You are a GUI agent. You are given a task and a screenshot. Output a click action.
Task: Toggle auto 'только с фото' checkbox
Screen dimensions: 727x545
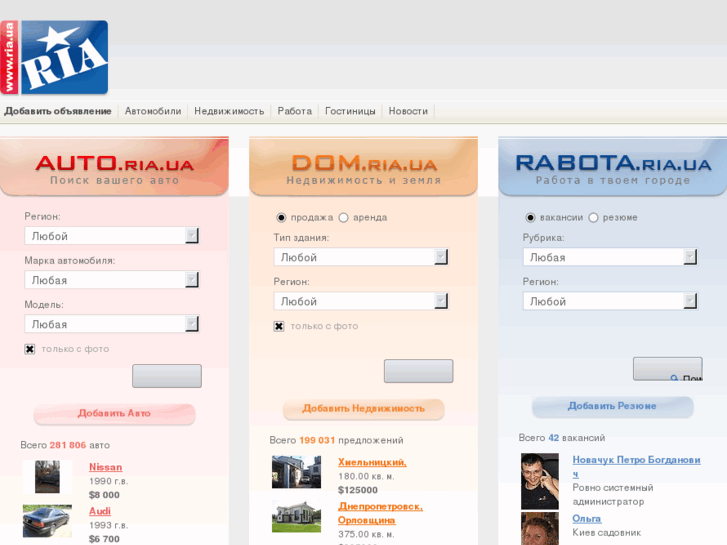[30, 349]
